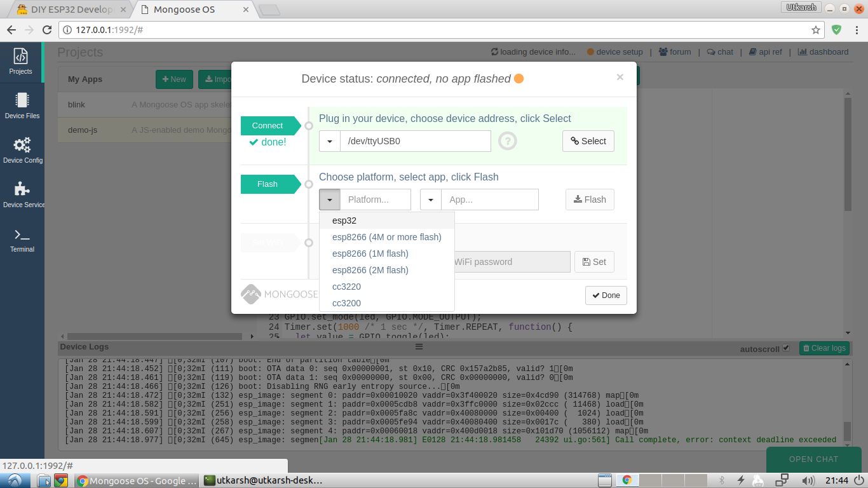The image size is (868, 488).
Task: Expand the device address dropdown arrow
Action: (x=330, y=141)
